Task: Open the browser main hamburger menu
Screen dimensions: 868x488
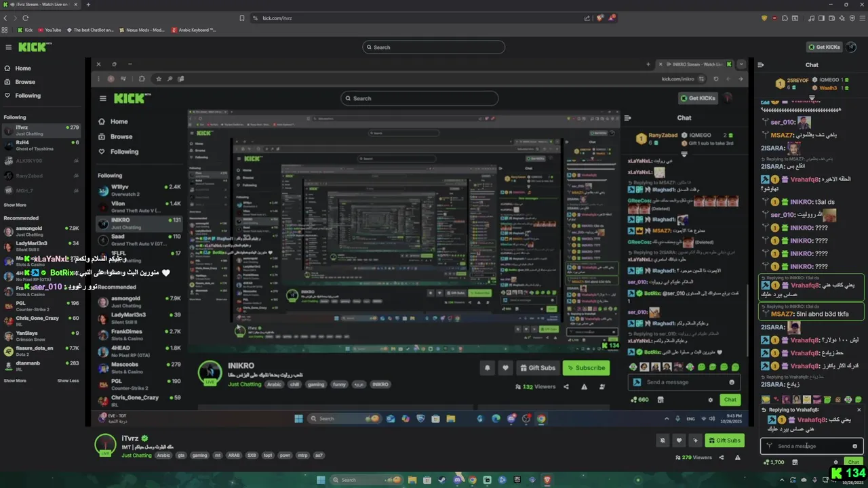Action: [x=861, y=18]
